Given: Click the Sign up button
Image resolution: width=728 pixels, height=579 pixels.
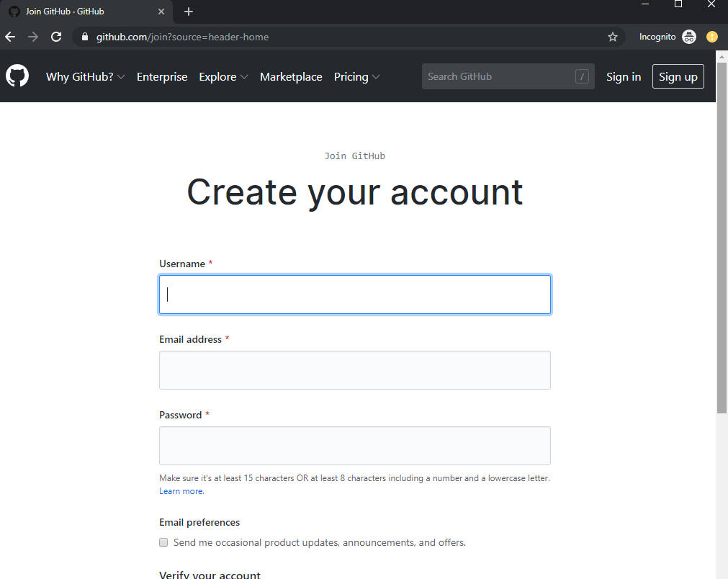Looking at the screenshot, I should tap(678, 76).
